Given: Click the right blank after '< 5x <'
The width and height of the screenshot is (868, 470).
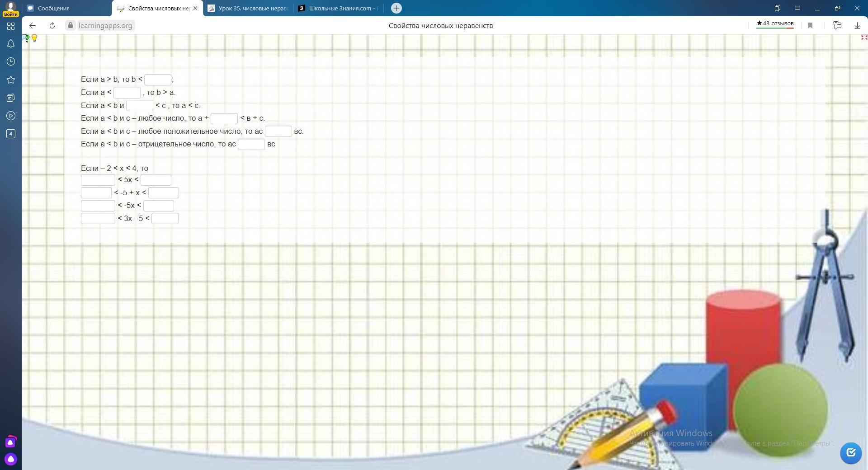Looking at the screenshot, I should 156,180.
